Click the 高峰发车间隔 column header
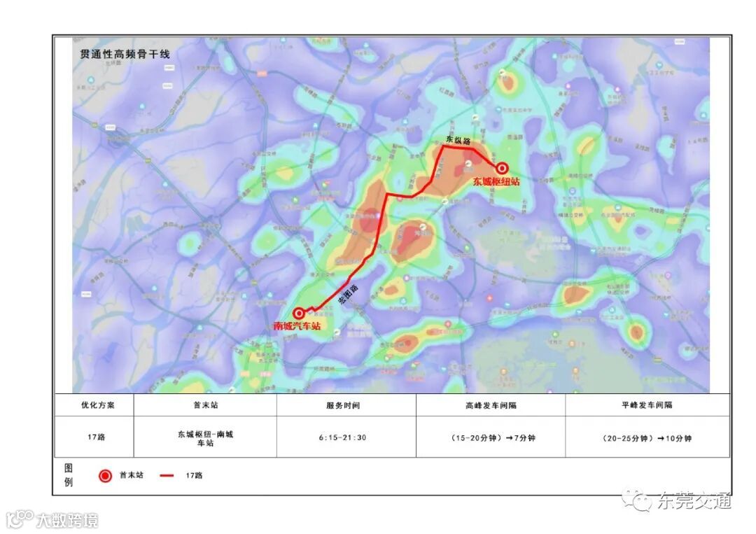This screenshot has width=756, height=534. tap(491, 406)
